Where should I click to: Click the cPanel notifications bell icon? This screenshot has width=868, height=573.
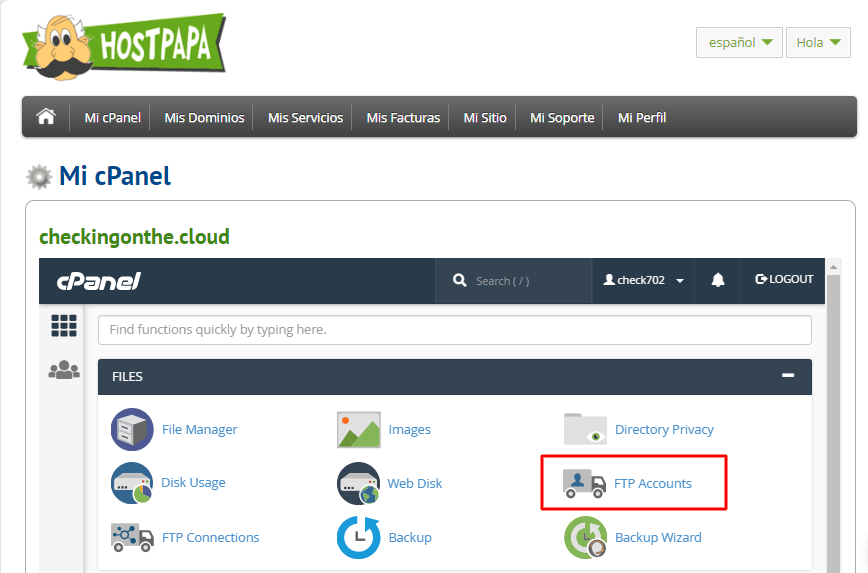click(x=718, y=280)
